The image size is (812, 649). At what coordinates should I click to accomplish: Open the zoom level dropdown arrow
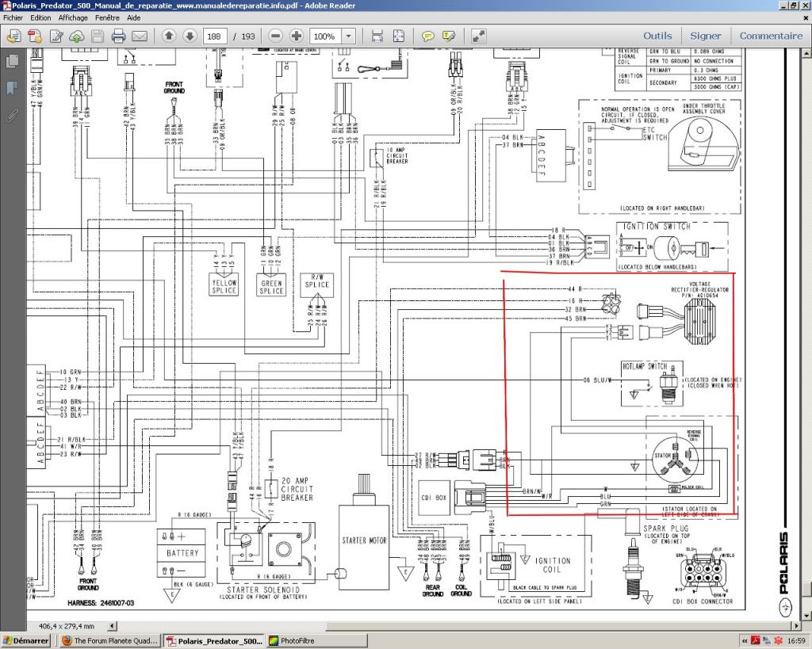(349, 36)
